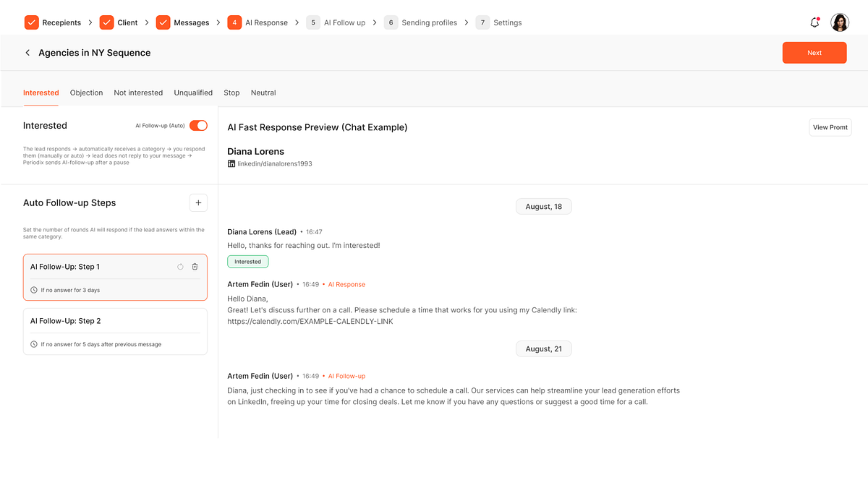Go back using the arrow beside Agencies in NY Sequence
The height and width of the screenshot is (488, 868).
(27, 52)
